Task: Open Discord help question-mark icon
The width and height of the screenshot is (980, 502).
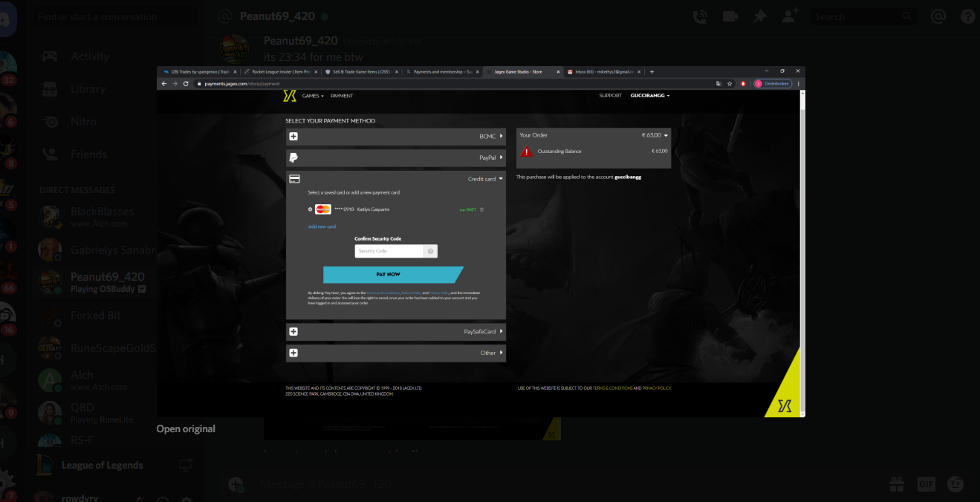Action: pos(967,16)
